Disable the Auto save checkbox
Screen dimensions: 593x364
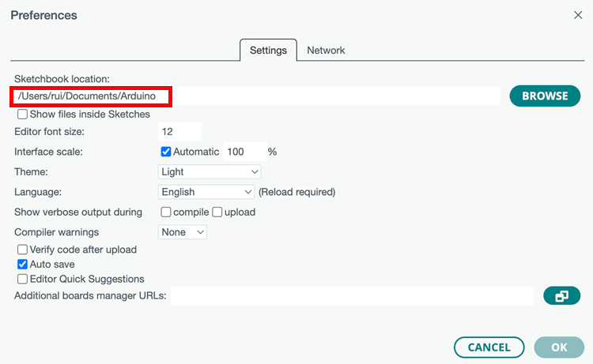click(23, 265)
